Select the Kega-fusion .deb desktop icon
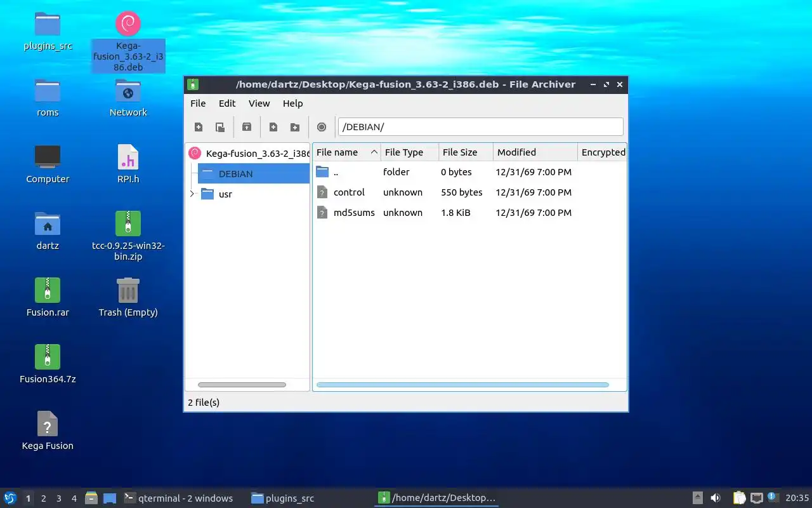The image size is (812, 508). click(128, 41)
